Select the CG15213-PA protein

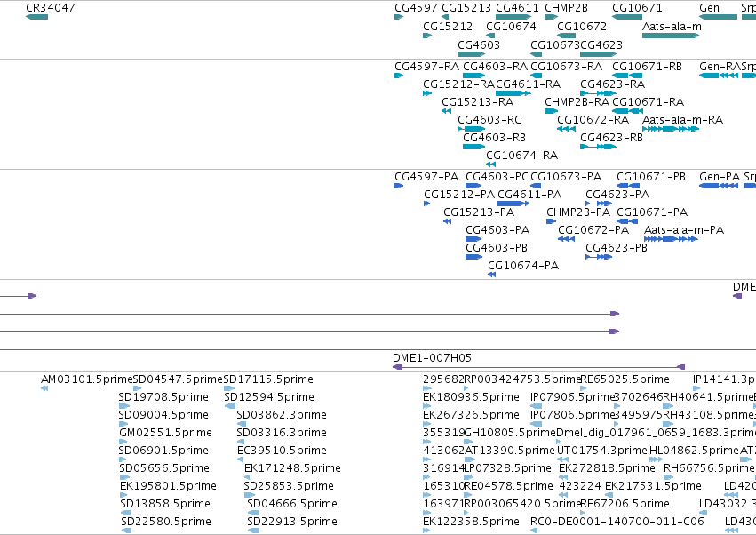point(448,221)
